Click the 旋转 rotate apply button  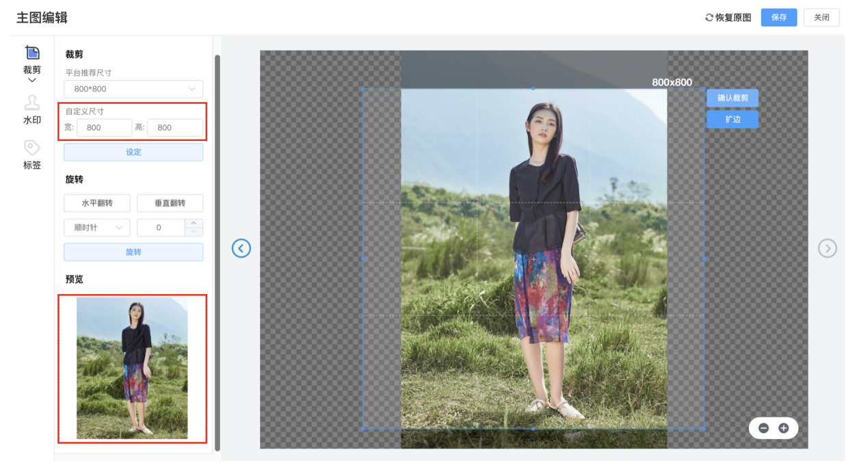pyautogui.click(x=133, y=252)
